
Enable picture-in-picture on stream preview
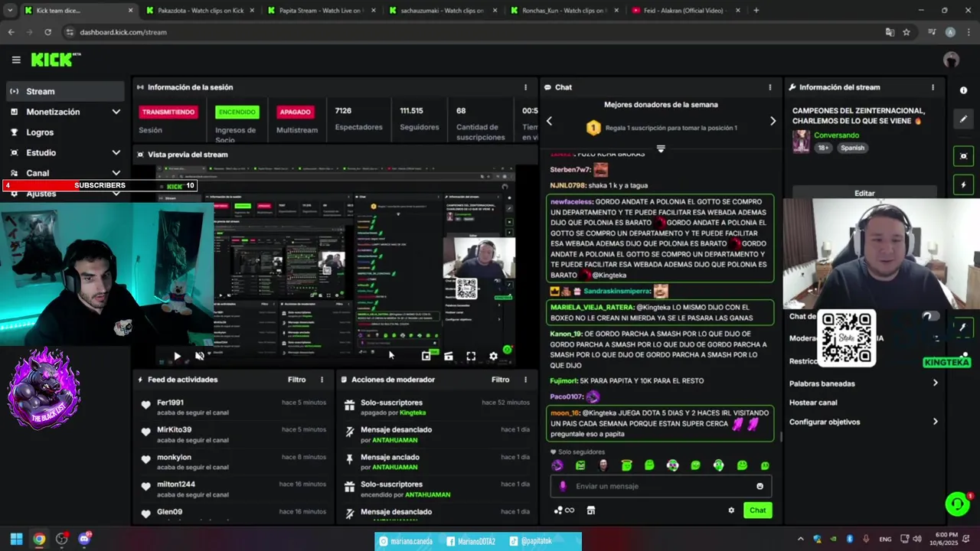pyautogui.click(x=426, y=356)
